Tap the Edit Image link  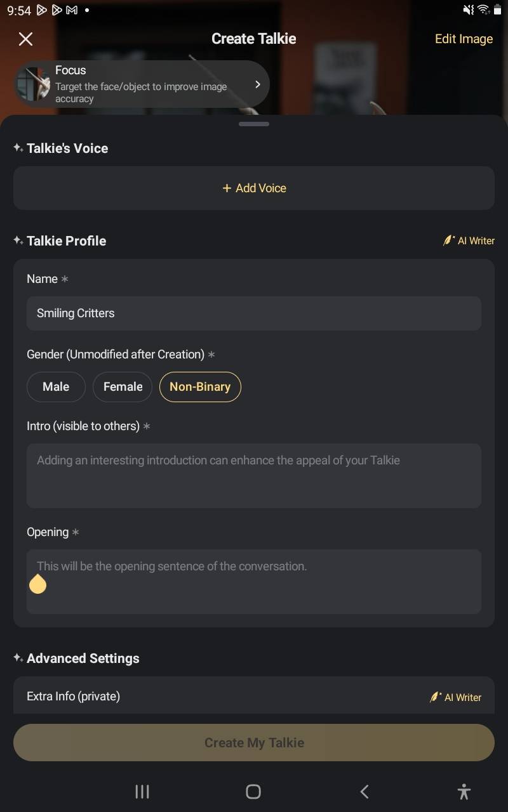pos(464,39)
